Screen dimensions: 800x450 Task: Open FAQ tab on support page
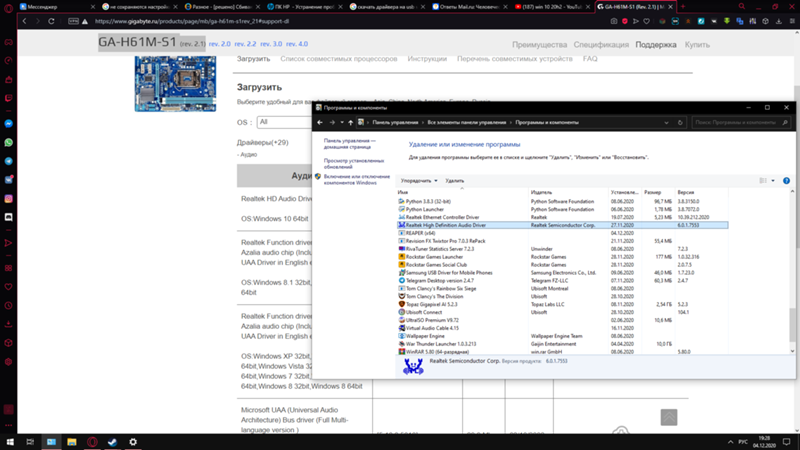tap(590, 59)
